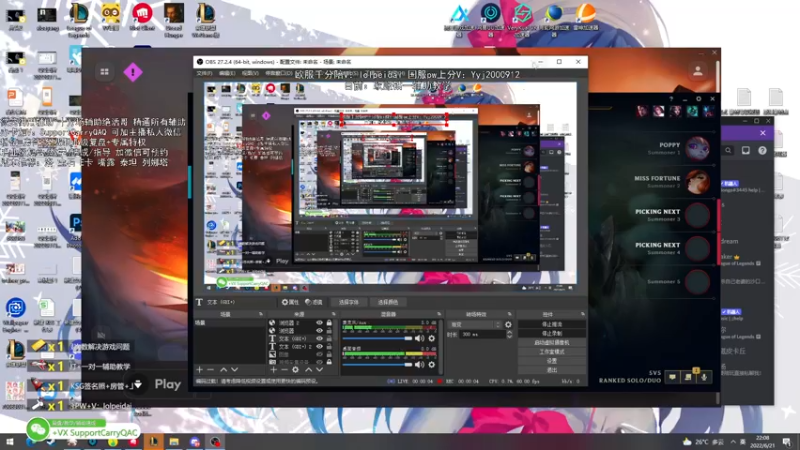
Task: Move selected source down in Sources dock
Action: click(319, 369)
